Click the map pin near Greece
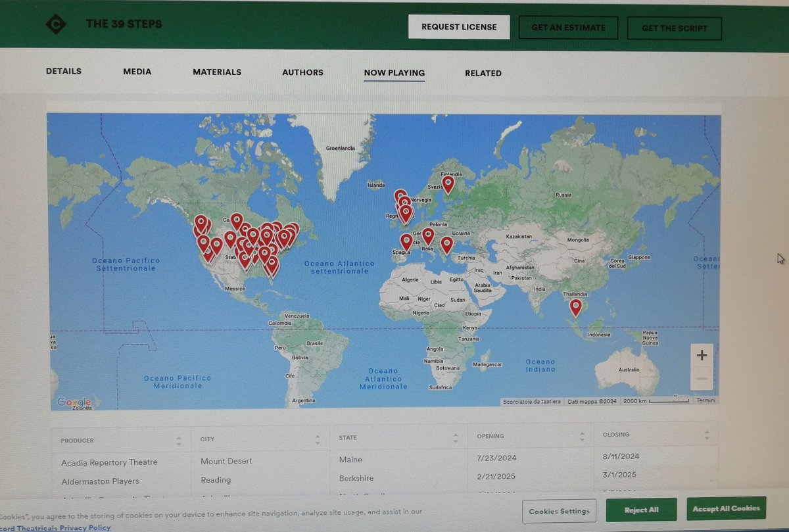Viewport: 789px width, 532px height. [447, 245]
